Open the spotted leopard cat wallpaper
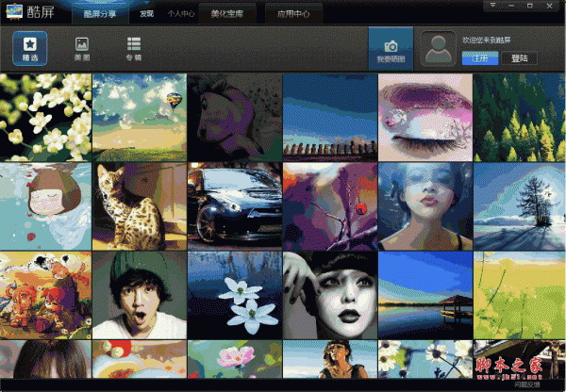The height and width of the screenshot is (392, 566). pos(140,206)
